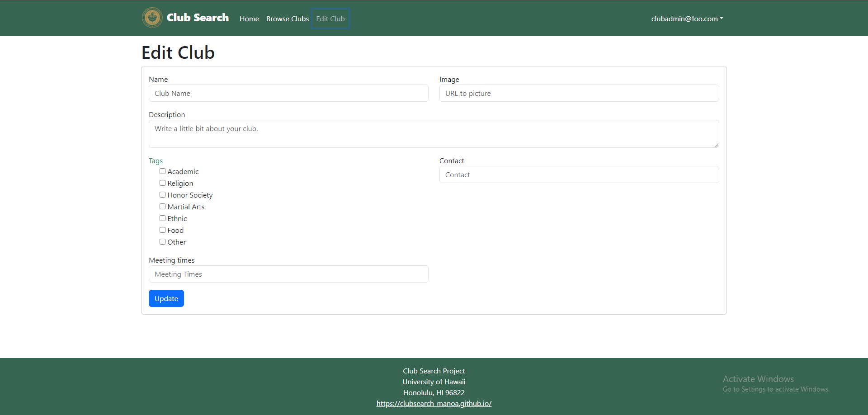
Task: Check the Religion tag checkbox
Action: tap(162, 183)
